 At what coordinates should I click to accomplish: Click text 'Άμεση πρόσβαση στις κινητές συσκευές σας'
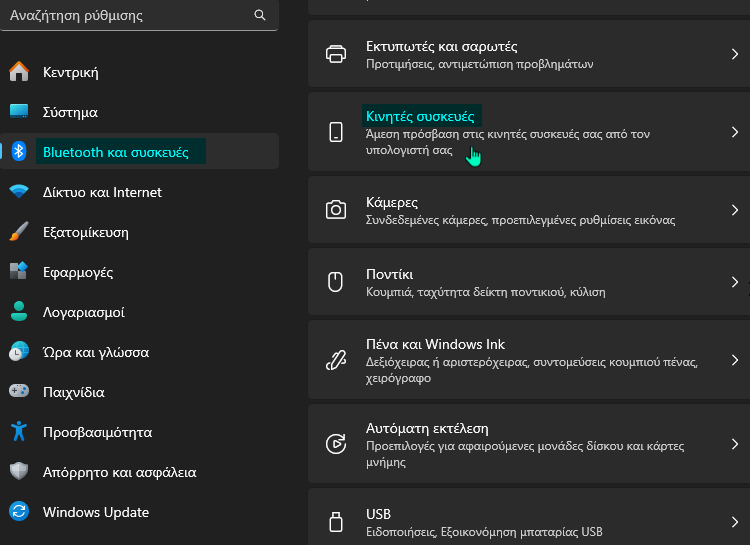click(485, 134)
